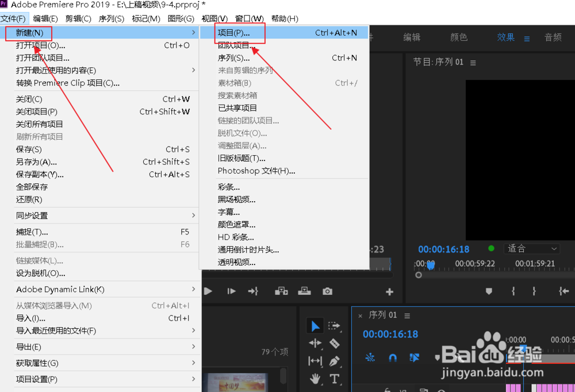The width and height of the screenshot is (575, 392).
Task: Go to Out point in Source monitor
Action: (253, 291)
